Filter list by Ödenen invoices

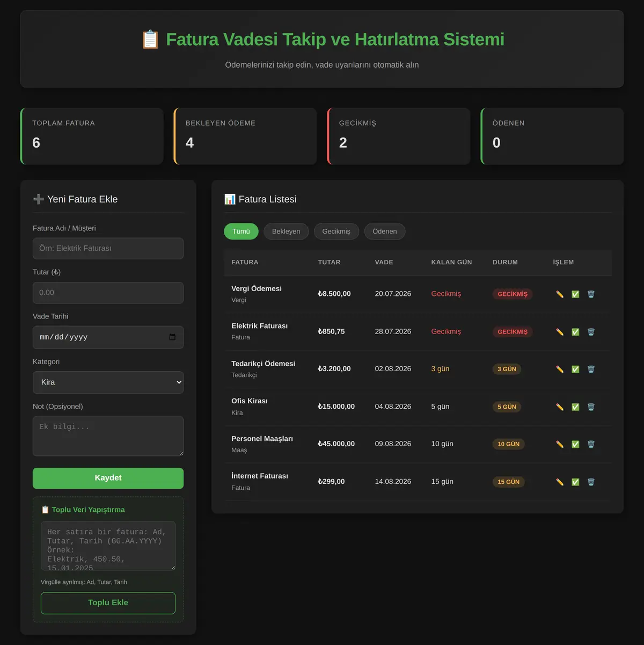[x=385, y=231]
